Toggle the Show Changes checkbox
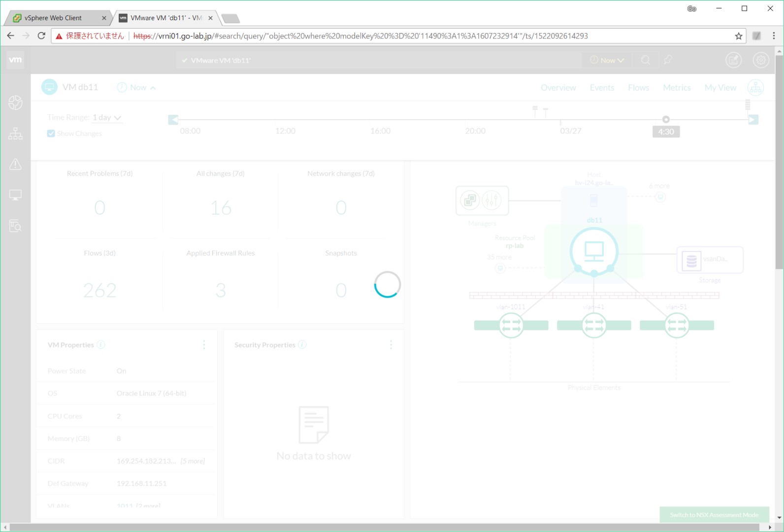The width and height of the screenshot is (784, 532). [51, 133]
